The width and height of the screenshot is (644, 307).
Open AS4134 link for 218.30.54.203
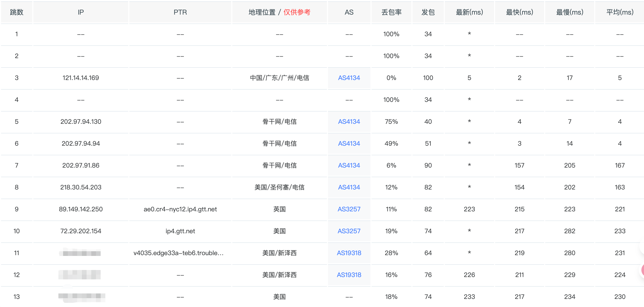pyautogui.click(x=349, y=187)
